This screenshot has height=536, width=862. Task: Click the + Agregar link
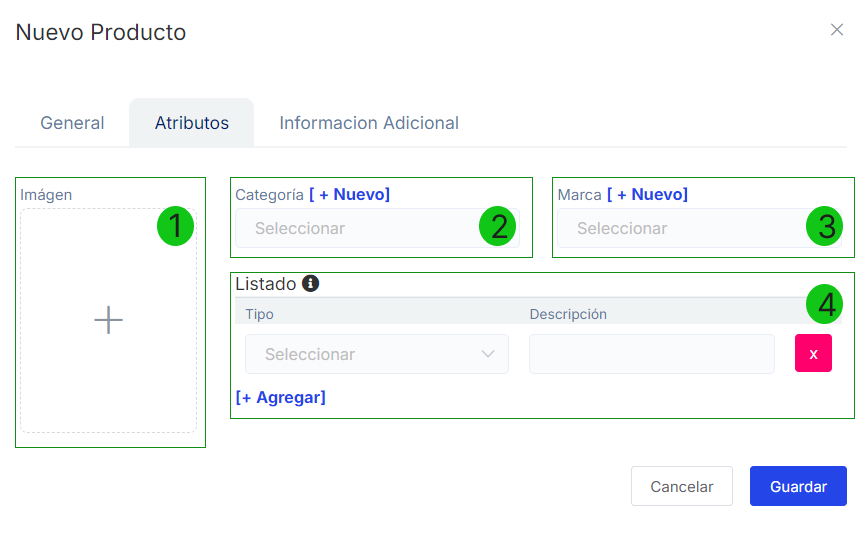[x=280, y=397]
